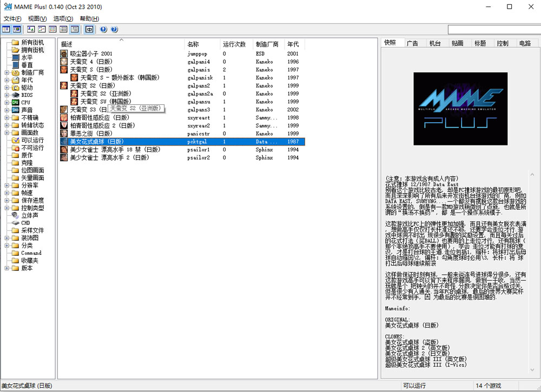This screenshot has width=541, height=392.
Task: Select the 可以运行 checkmark folder icon
Action: (x=16, y=141)
